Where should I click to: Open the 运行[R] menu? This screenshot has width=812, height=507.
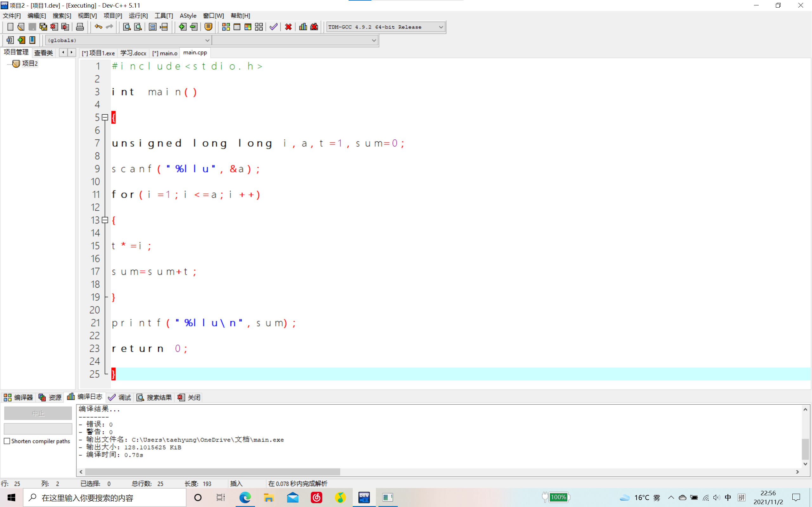tap(138, 16)
